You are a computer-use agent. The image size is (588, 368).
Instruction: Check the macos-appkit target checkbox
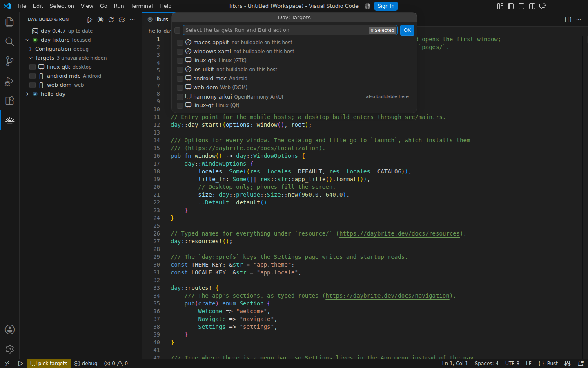click(180, 43)
